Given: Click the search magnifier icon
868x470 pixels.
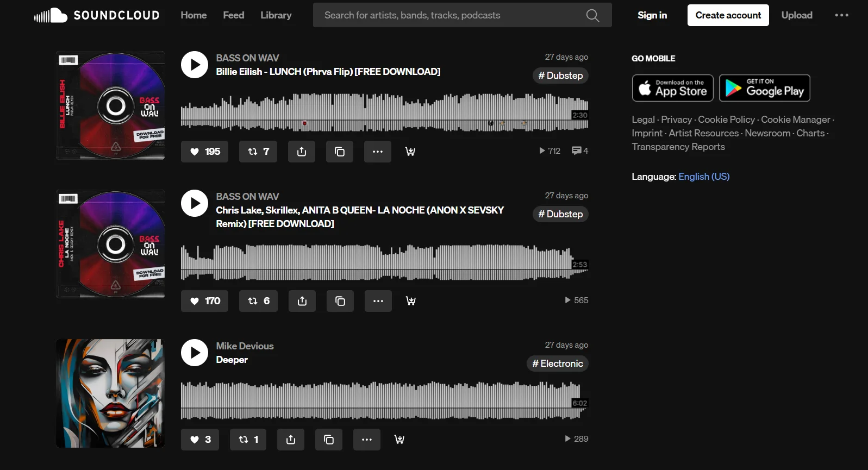Looking at the screenshot, I should click(x=592, y=15).
